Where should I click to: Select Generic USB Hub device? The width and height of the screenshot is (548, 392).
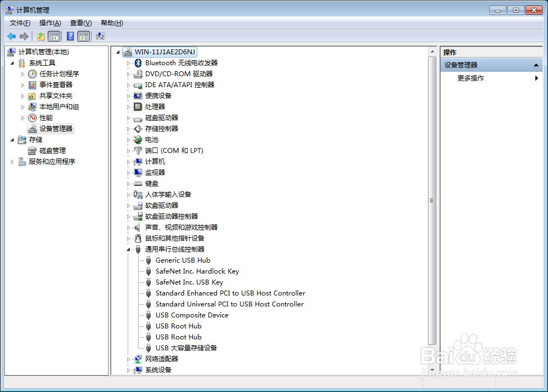coord(183,260)
